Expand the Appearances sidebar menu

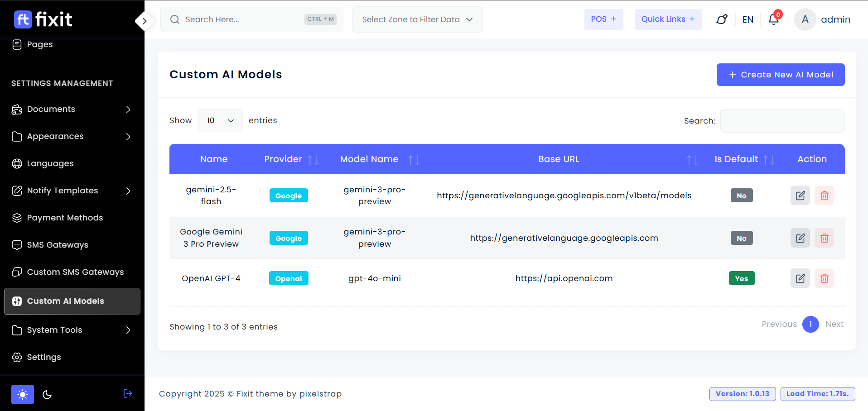72,136
